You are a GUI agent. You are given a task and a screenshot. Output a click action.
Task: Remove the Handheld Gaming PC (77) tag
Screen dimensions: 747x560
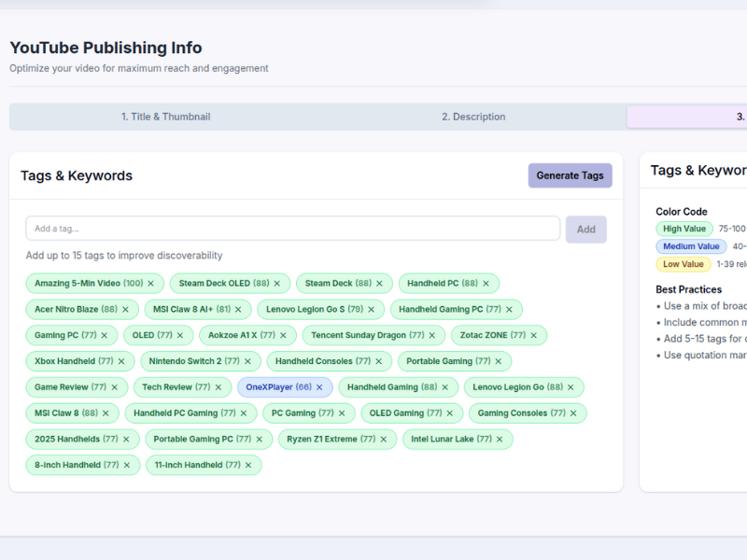[509, 310]
